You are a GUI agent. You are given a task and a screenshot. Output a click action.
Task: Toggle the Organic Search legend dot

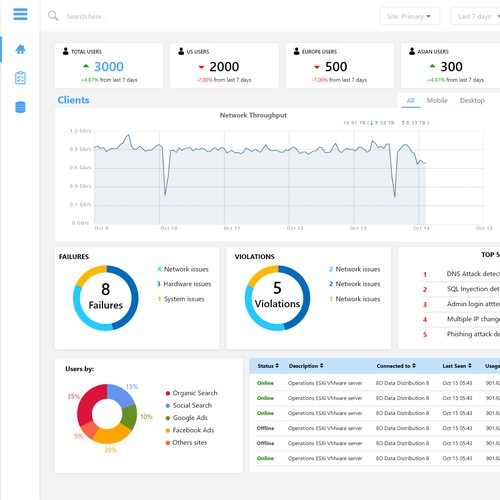168,393
